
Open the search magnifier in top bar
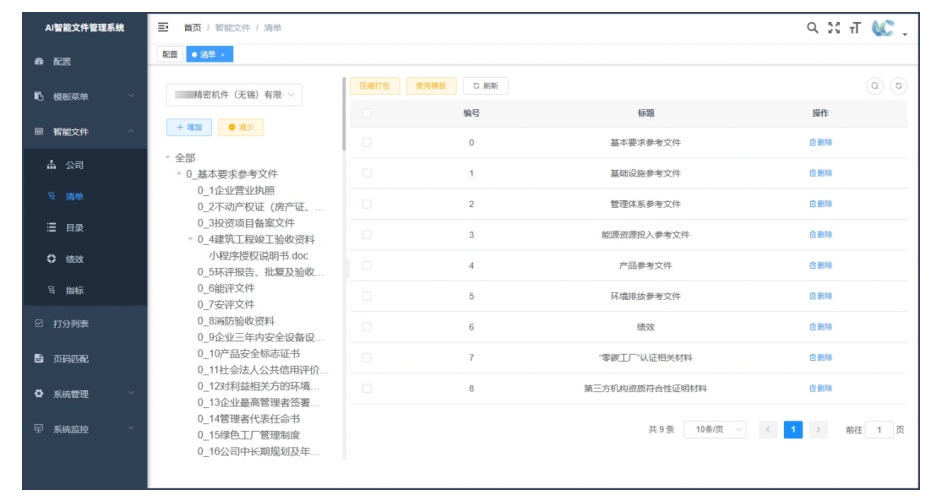pos(813,28)
